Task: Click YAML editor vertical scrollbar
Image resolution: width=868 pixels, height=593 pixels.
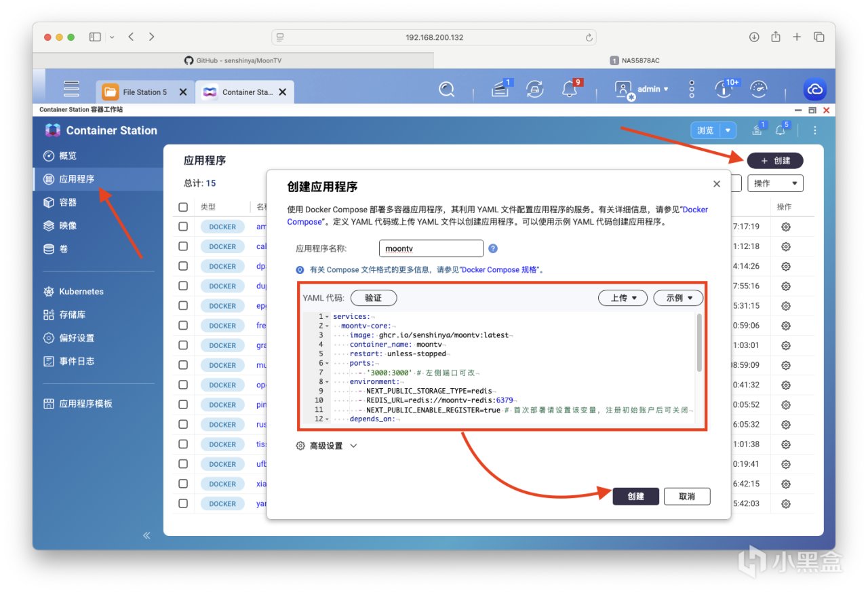Action: [x=699, y=342]
